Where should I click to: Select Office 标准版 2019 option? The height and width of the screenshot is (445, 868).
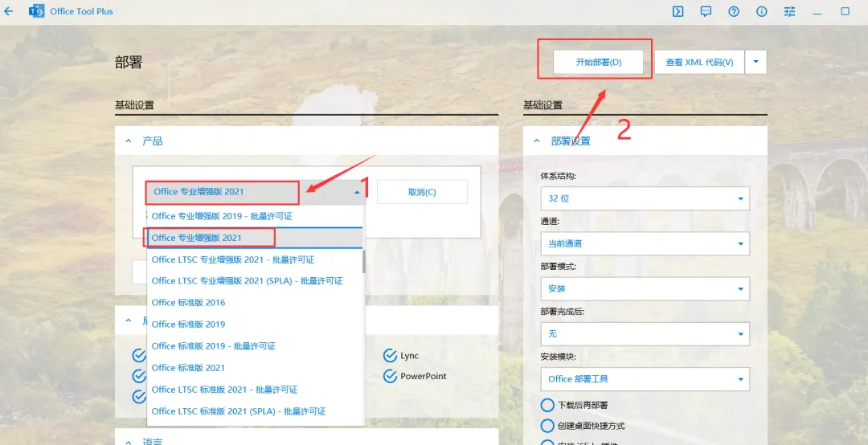click(x=255, y=324)
